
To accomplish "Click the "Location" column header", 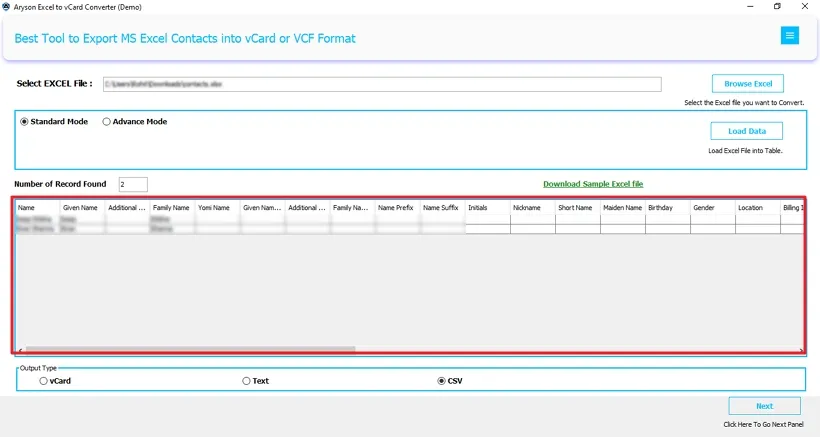I will 757,208.
